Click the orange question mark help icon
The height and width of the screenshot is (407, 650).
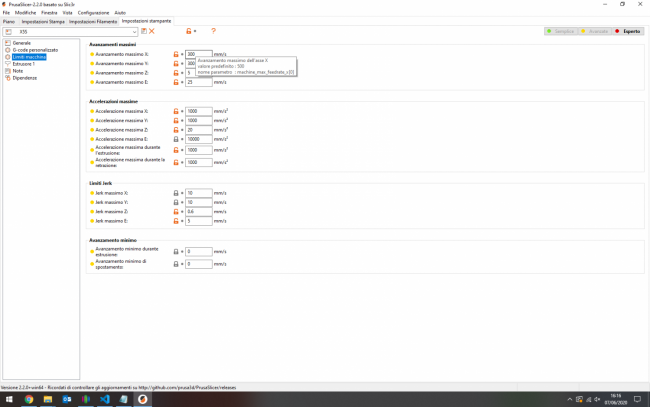click(x=213, y=31)
